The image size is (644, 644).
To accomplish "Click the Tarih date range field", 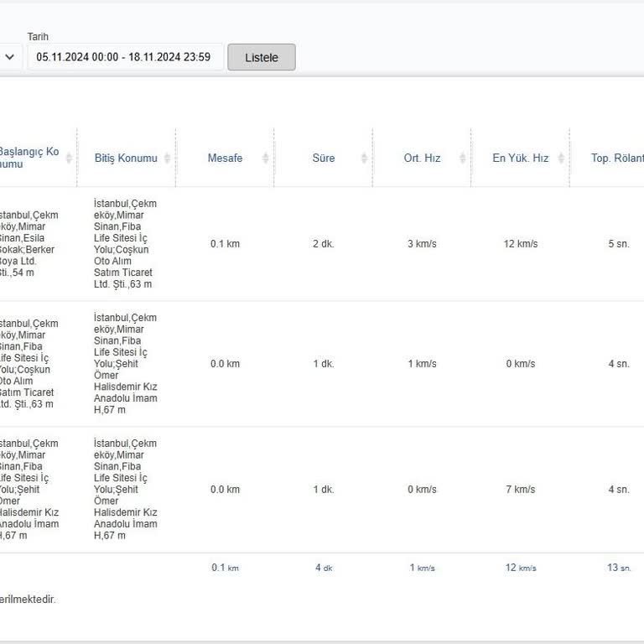I will pyautogui.click(x=124, y=57).
